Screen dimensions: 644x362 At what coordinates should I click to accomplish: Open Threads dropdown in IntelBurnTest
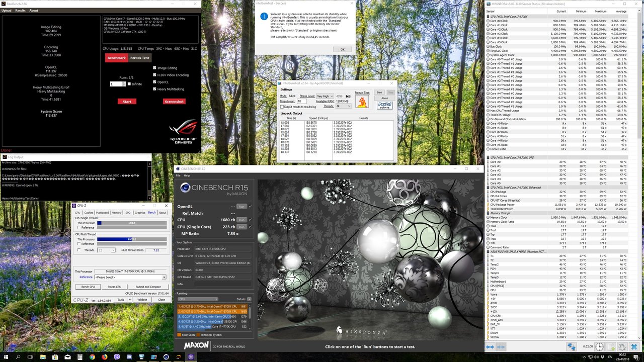(x=344, y=106)
